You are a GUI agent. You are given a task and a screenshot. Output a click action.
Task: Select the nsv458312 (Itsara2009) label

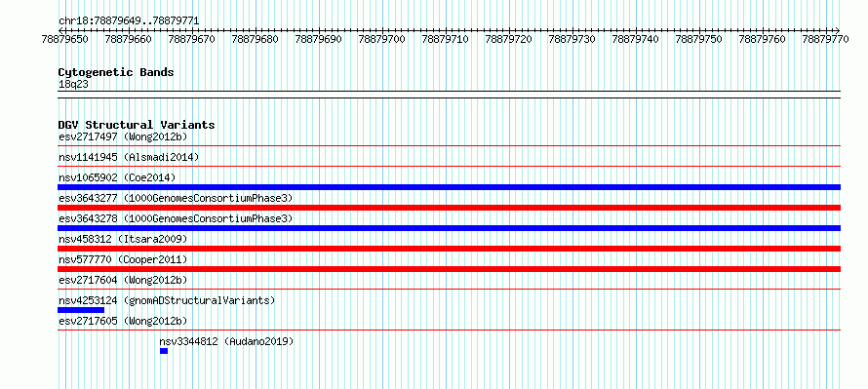(x=123, y=239)
